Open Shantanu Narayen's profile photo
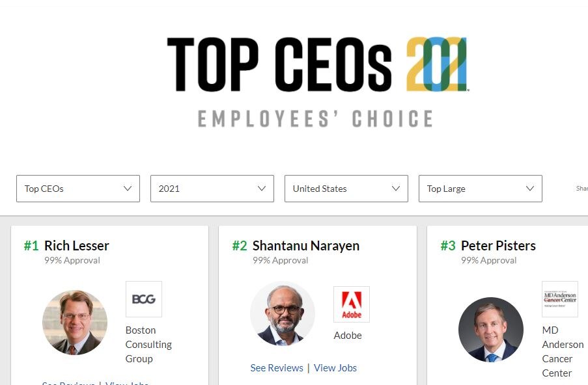Viewport: 588px width, 385px height. coord(283,314)
